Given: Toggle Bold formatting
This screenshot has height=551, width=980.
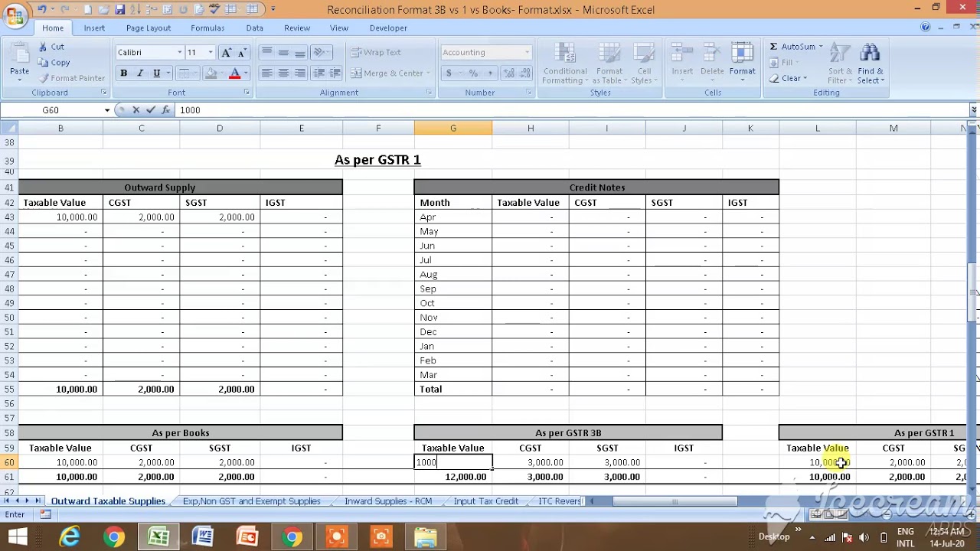Looking at the screenshot, I should click(123, 73).
